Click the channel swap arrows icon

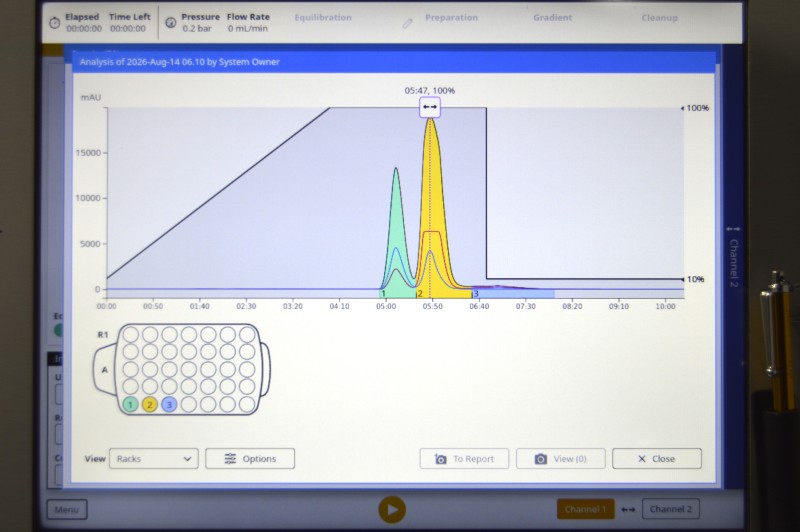pos(628,510)
